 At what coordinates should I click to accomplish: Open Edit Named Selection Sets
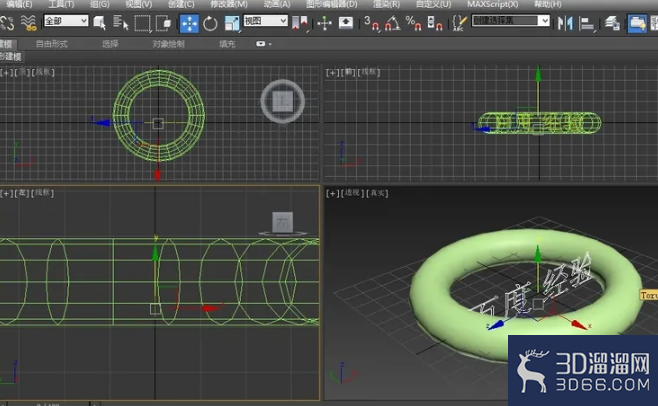tap(460, 23)
